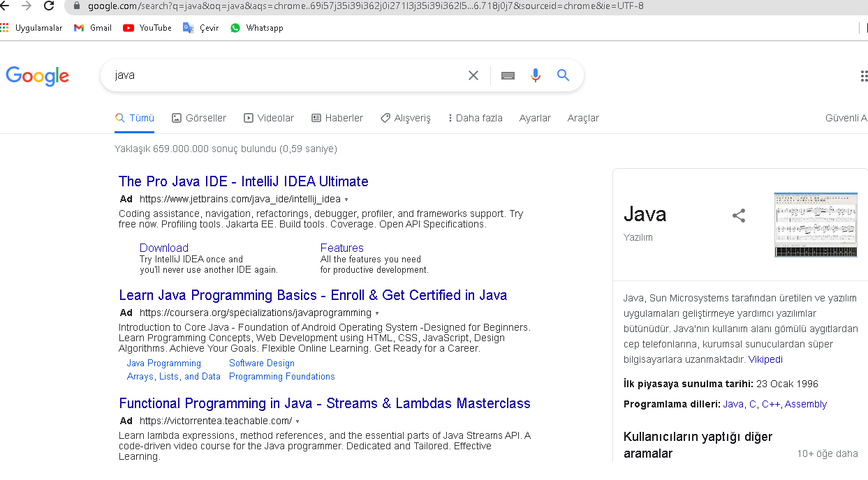Expand the victorrentea.teachable.com ad arrow
Image resolution: width=868 pixels, height=480 pixels.
coord(297,421)
